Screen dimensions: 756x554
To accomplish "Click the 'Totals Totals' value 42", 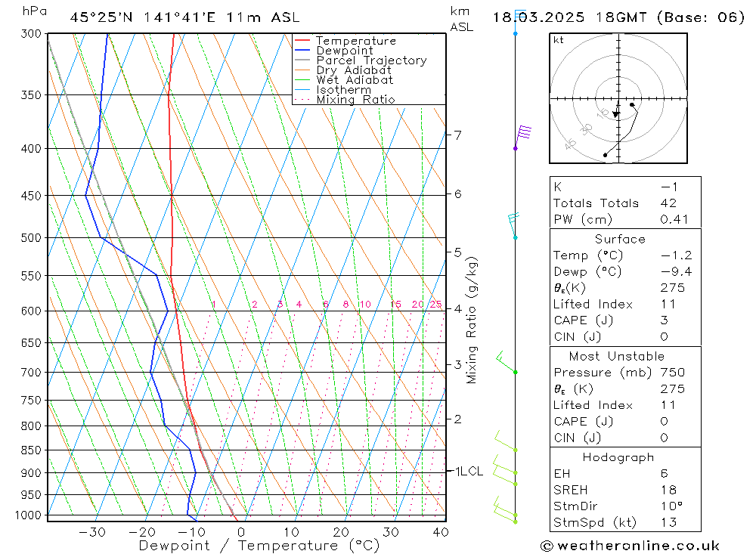I will coord(669,203).
